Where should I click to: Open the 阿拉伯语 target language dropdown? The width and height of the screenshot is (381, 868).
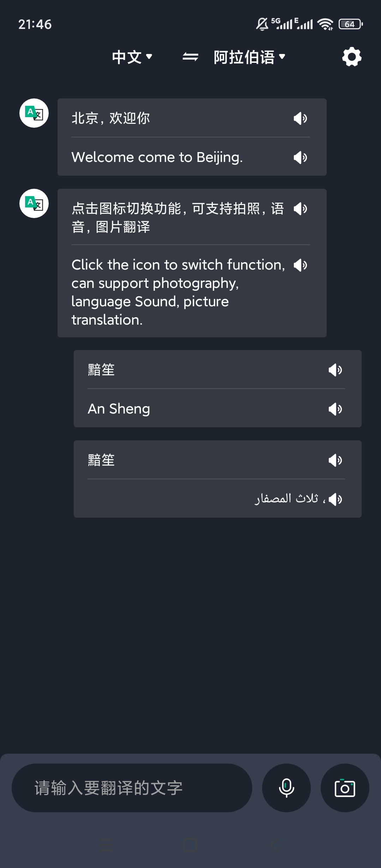click(x=249, y=57)
